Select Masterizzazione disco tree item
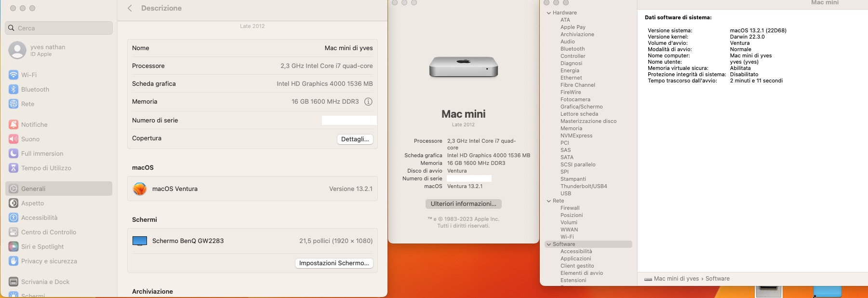The width and height of the screenshot is (868, 298). [588, 121]
